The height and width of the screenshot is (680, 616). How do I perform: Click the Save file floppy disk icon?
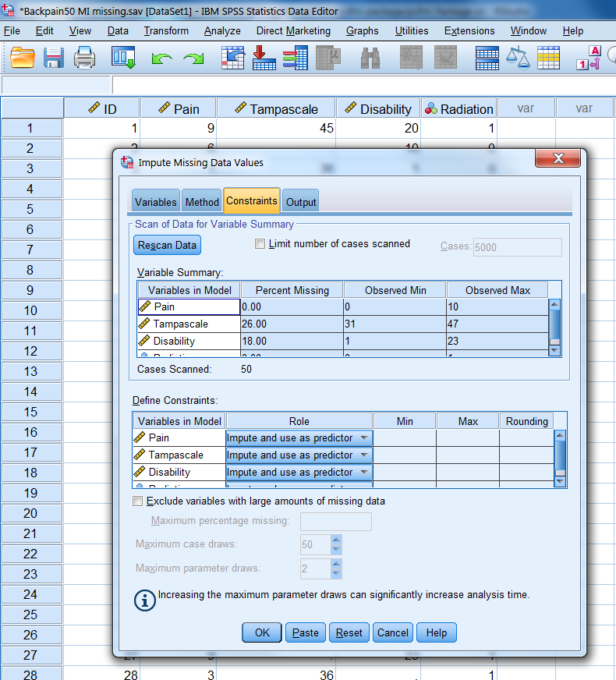(53, 58)
